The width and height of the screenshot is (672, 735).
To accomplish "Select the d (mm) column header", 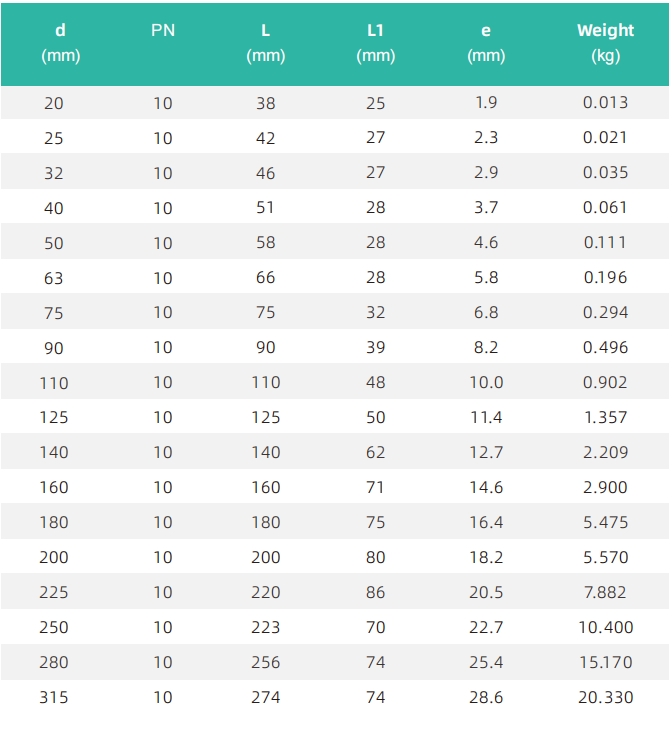I will tap(60, 43).
